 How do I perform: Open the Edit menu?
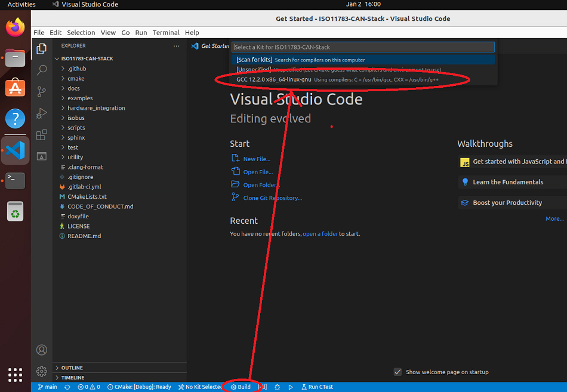[x=56, y=33]
